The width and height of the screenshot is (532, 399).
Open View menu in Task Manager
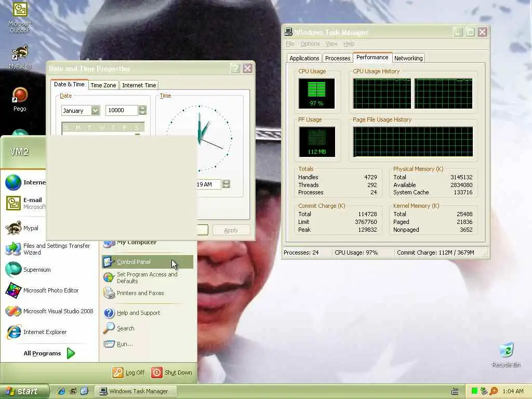pos(331,44)
